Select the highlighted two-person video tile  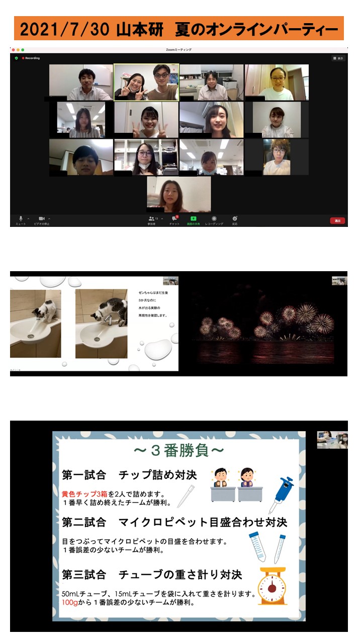point(146,82)
